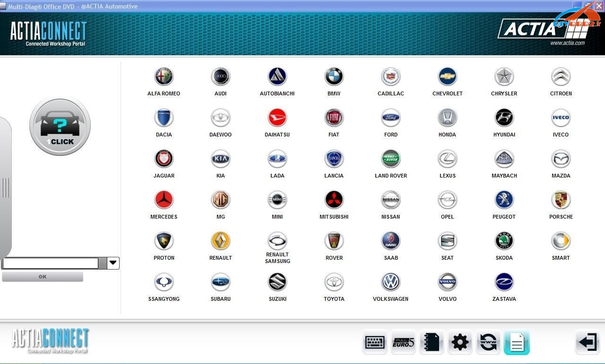605x364 pixels.
Task: Choose the Subaru stars icon
Action: click(221, 282)
